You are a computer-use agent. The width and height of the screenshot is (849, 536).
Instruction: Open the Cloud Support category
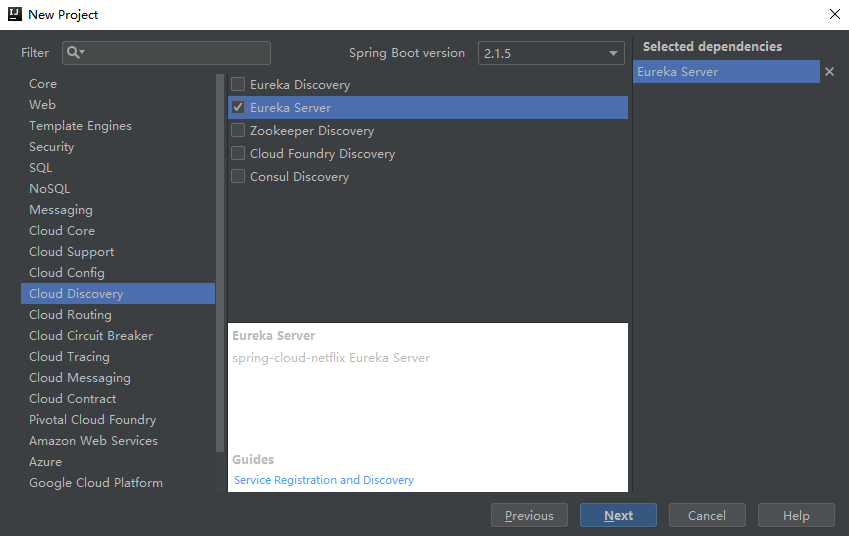point(118,252)
